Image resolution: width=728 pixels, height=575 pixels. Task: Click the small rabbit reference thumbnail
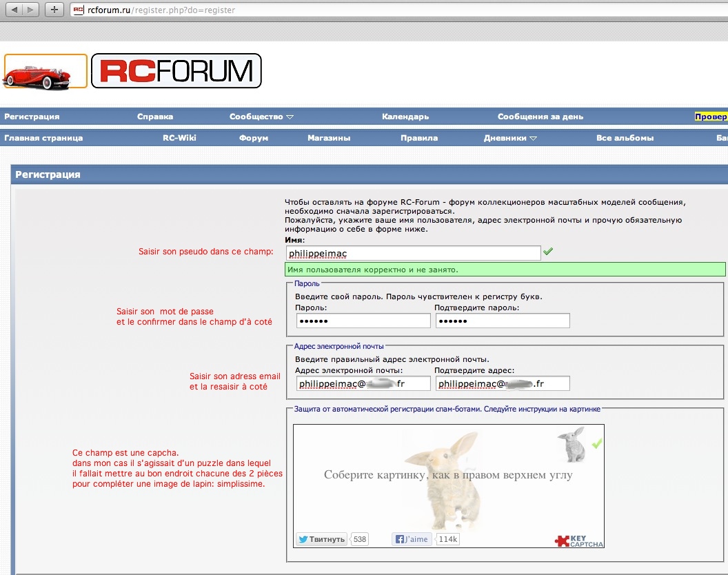click(x=571, y=445)
